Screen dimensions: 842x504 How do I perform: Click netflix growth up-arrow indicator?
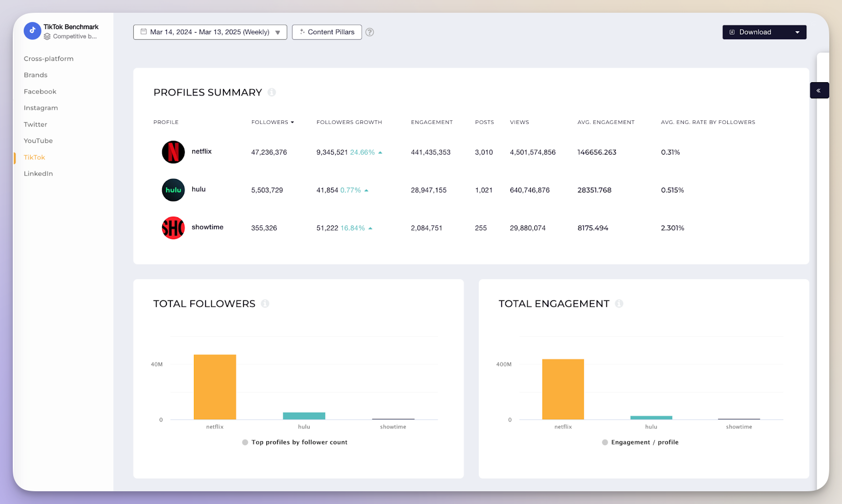[x=380, y=153]
